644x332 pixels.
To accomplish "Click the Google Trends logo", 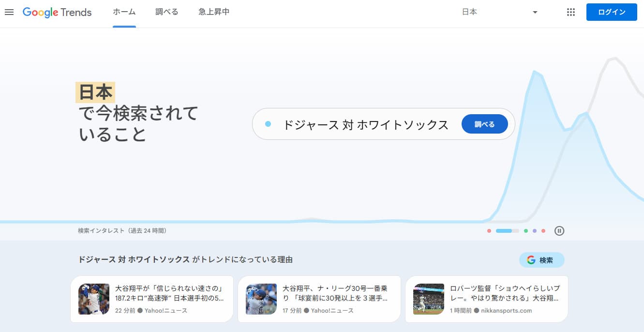I will pyautogui.click(x=57, y=12).
